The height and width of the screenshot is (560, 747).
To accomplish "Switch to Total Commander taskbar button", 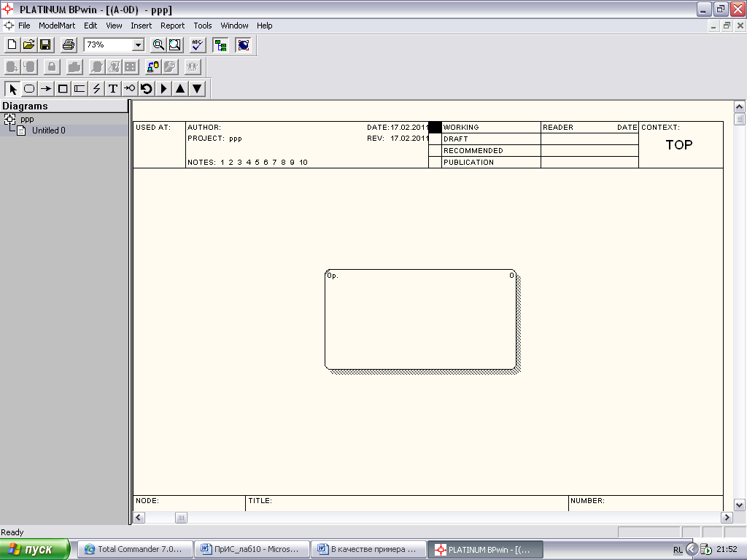I will [135, 549].
